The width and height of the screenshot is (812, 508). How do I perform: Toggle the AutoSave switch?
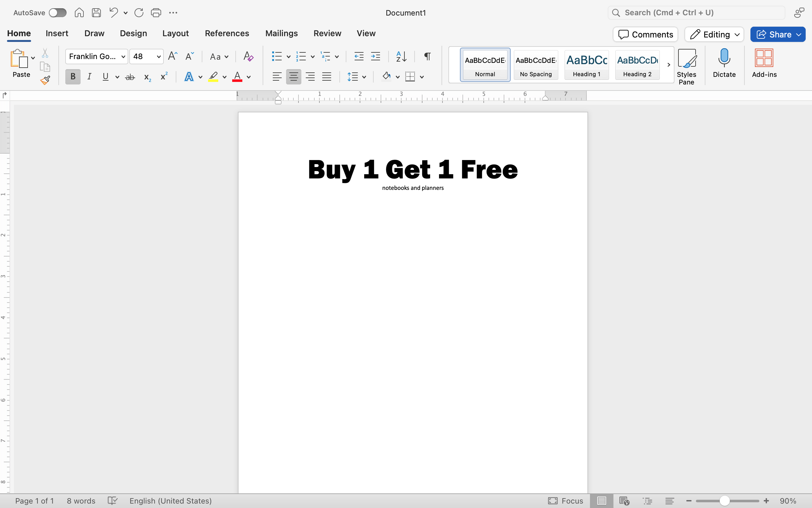(57, 13)
